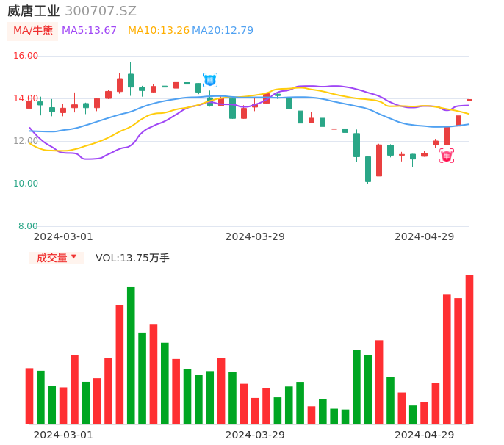Select the long green candlestick bottoming at 10.00
The image size is (504, 445).
click(368, 169)
